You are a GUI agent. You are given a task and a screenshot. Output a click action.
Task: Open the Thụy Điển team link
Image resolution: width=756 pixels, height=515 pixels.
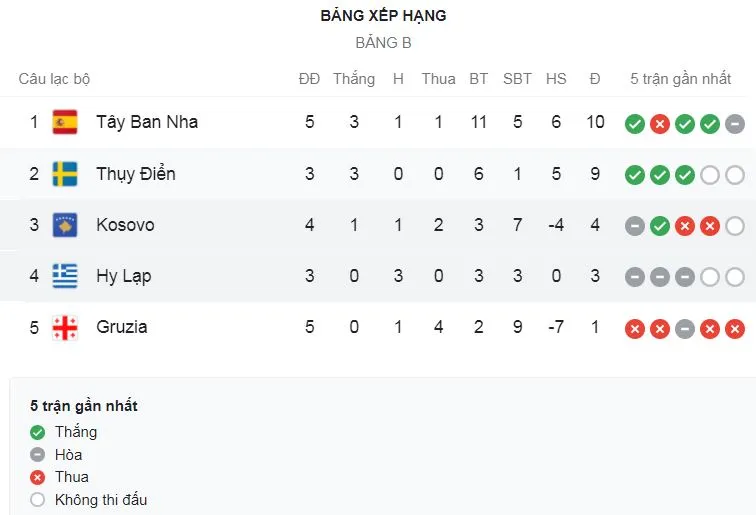pyautogui.click(x=136, y=174)
